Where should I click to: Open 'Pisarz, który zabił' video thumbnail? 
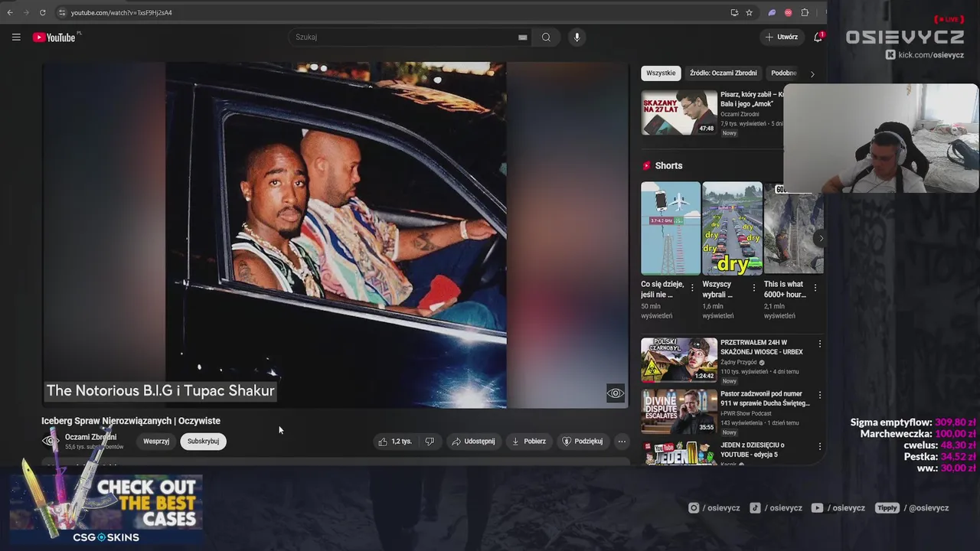click(x=679, y=112)
